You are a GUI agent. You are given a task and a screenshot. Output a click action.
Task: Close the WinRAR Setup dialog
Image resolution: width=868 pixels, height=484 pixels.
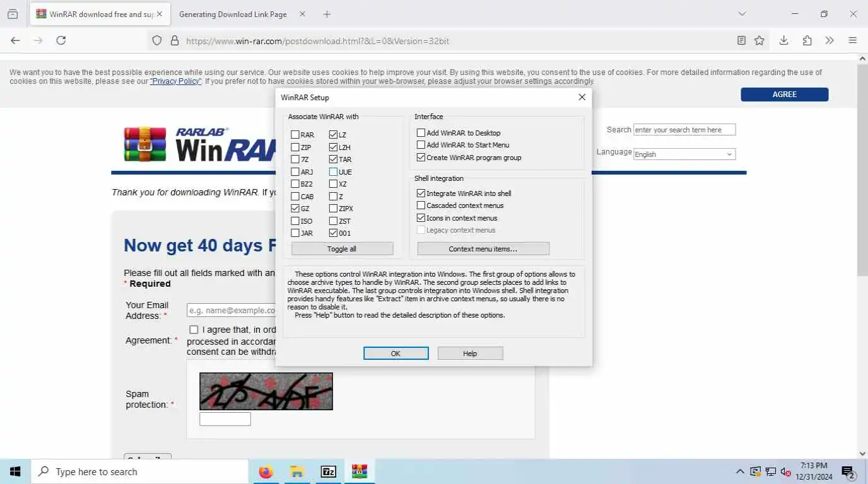582,97
